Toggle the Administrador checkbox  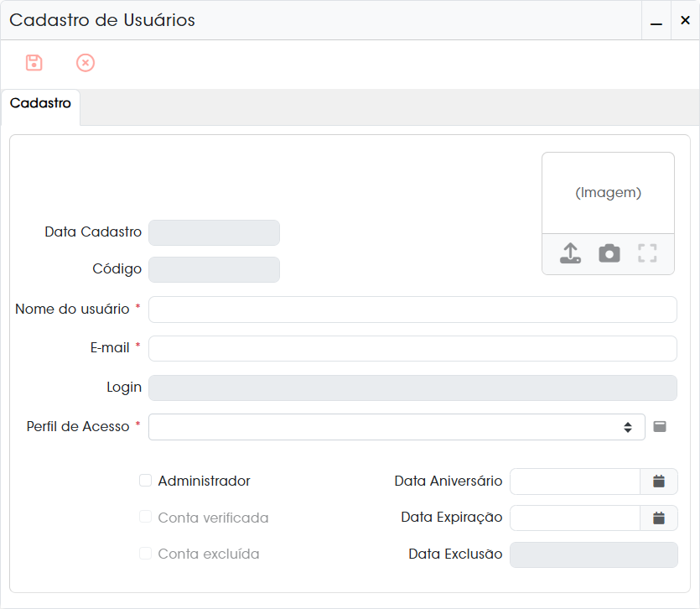145,481
